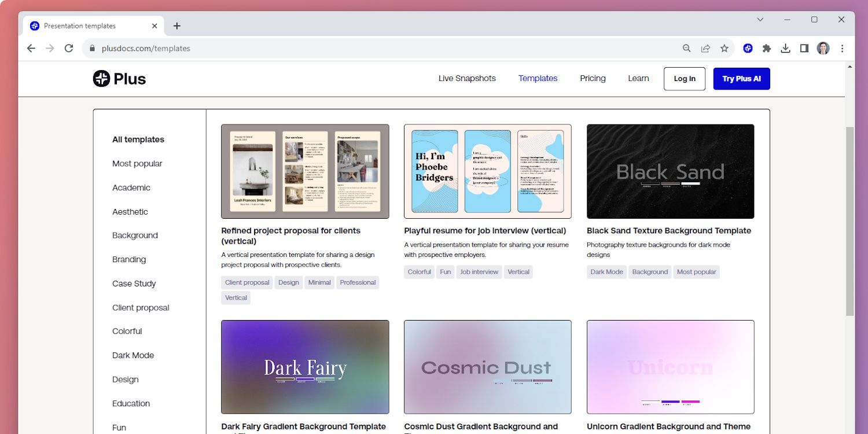Open Chrome's three-dot menu
Viewport: 868px width, 434px height.
click(x=843, y=49)
